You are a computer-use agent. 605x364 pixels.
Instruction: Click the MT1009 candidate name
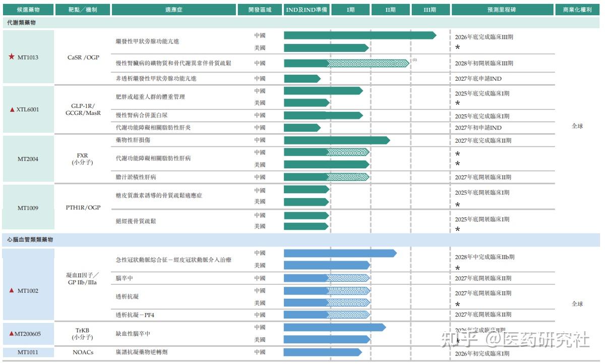click(28, 207)
